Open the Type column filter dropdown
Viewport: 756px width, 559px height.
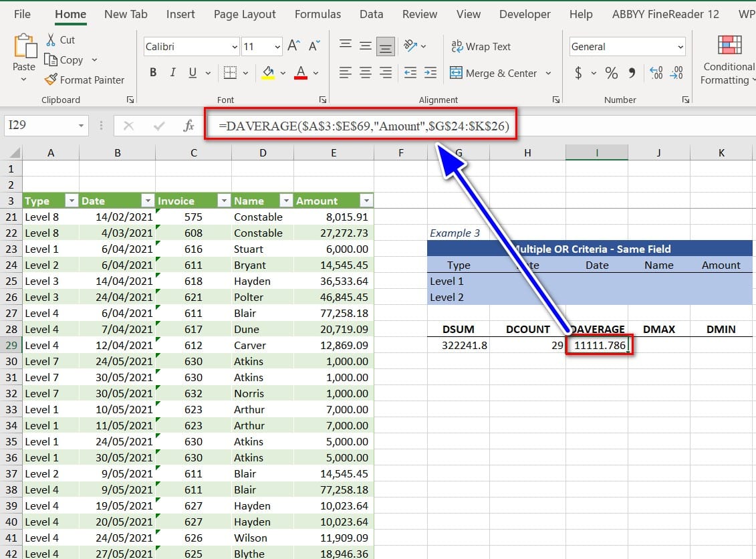point(71,201)
